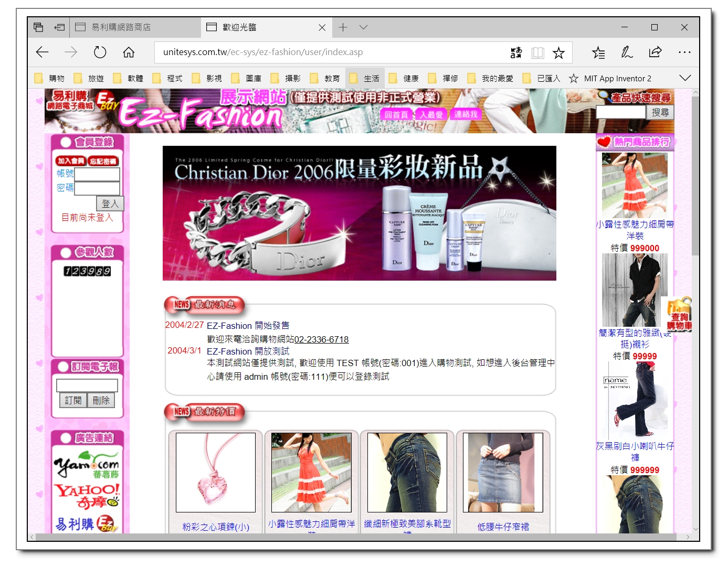Click the red dress ranking thumbnail
728x567 pixels.
coord(635,185)
